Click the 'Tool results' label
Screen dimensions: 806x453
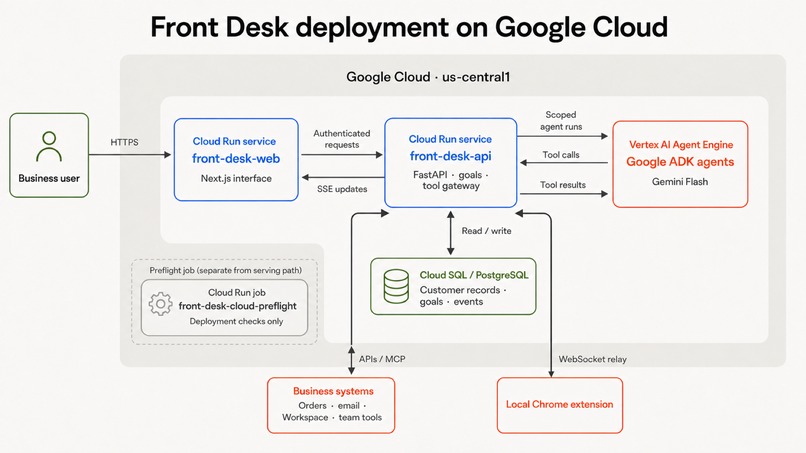[563, 185]
